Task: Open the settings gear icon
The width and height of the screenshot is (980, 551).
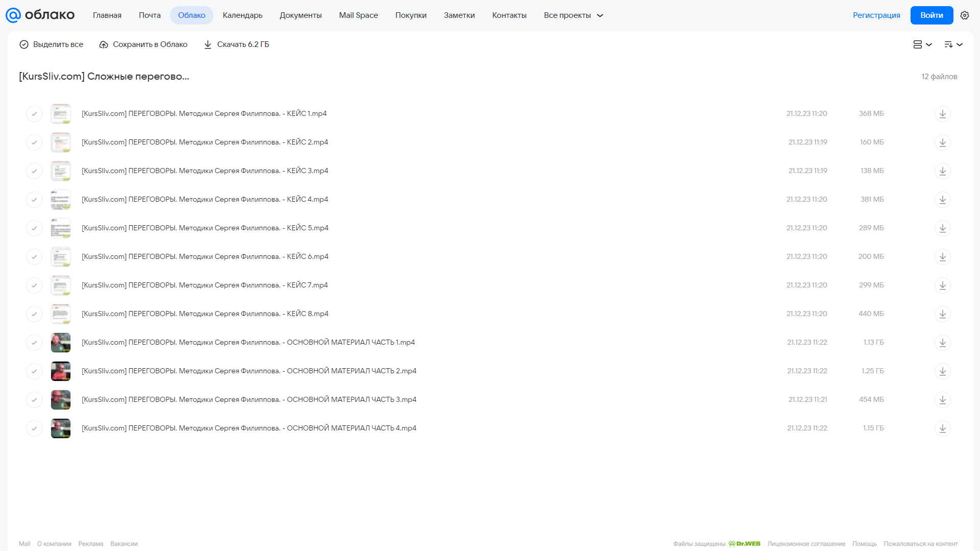Action: coord(964,15)
